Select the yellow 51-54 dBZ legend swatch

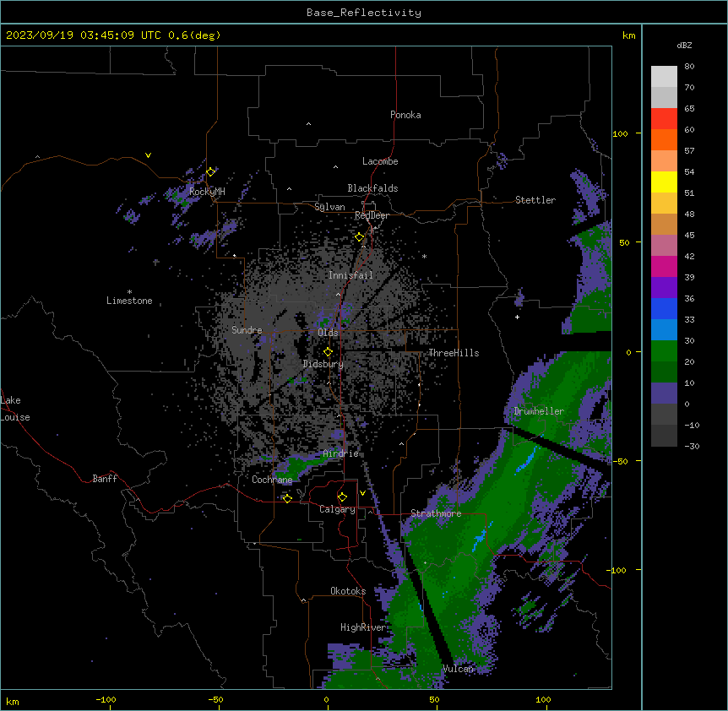point(664,182)
